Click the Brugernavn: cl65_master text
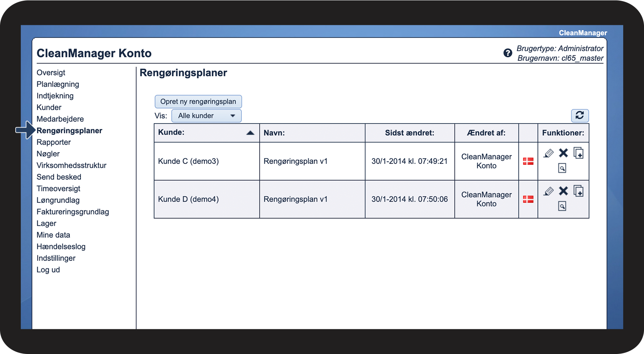The width and height of the screenshot is (644, 354). pos(560,58)
